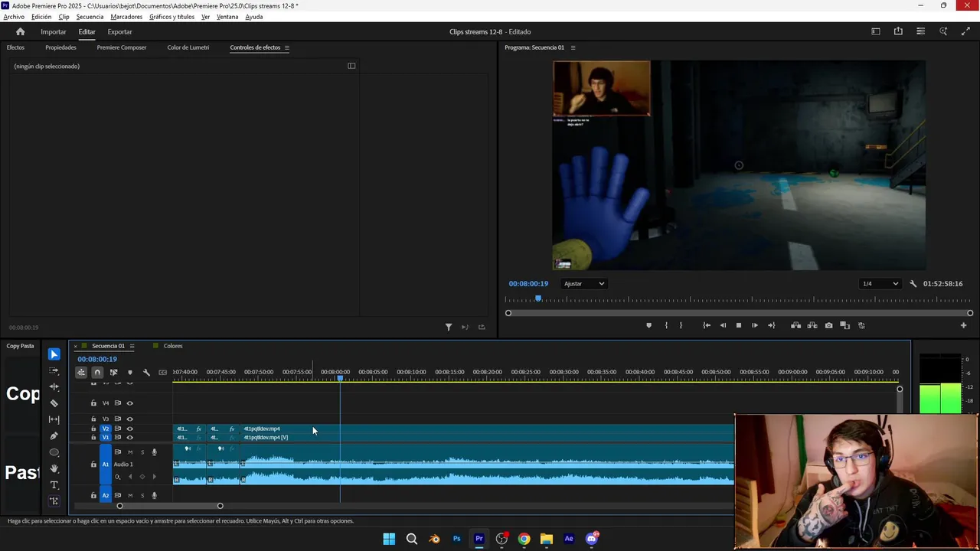Stop playback in Program monitor
The image size is (980, 551).
(739, 325)
